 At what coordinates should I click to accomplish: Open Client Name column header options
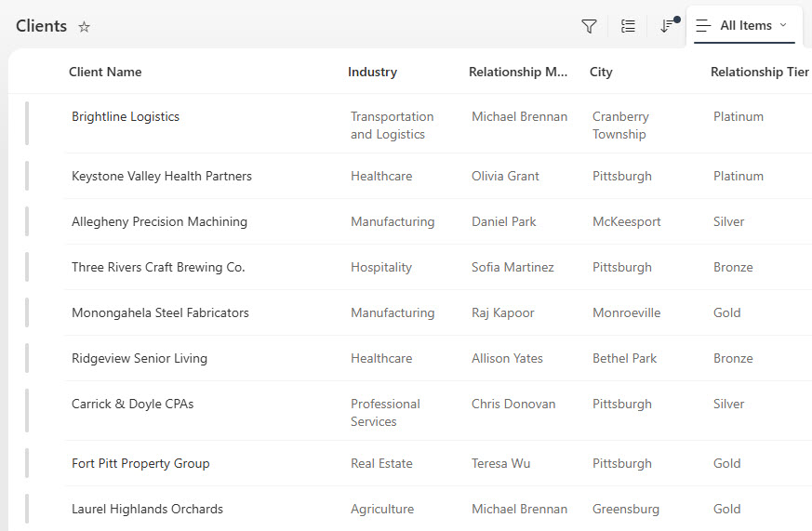pyautogui.click(x=105, y=72)
